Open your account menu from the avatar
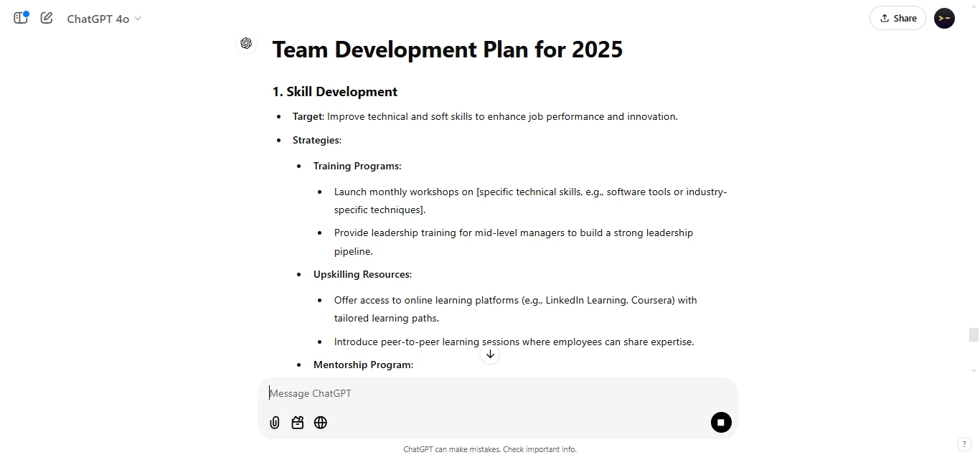 click(944, 18)
